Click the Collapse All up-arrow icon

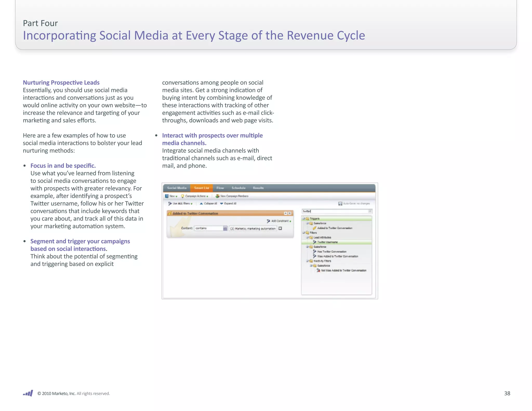[201, 203]
